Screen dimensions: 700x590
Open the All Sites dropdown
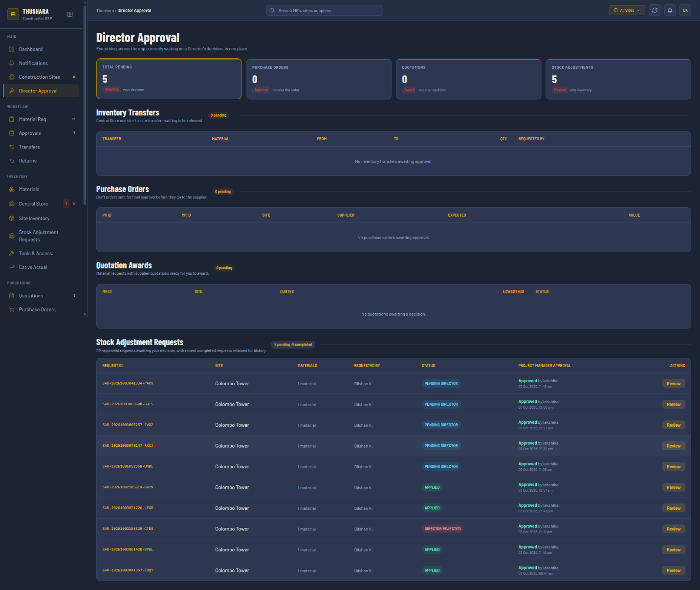pos(627,10)
